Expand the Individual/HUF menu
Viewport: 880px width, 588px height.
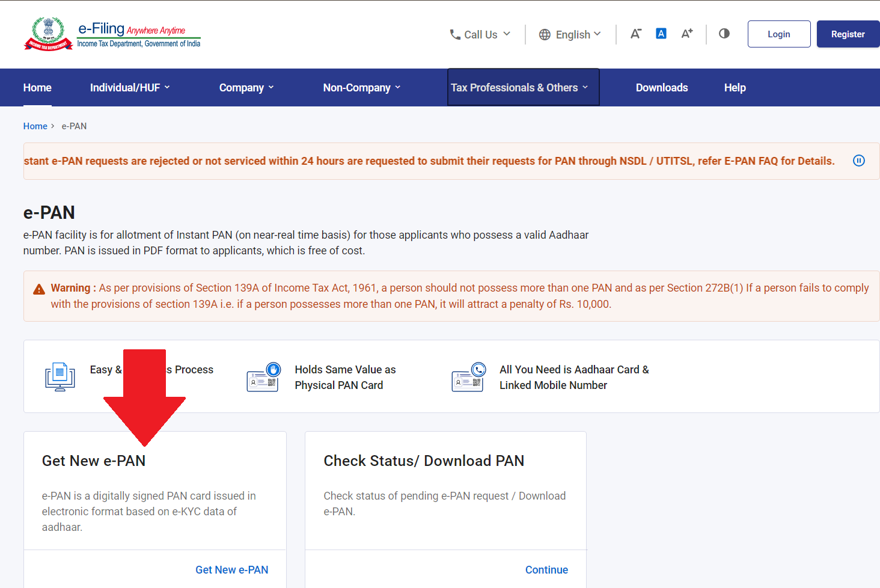[130, 88]
